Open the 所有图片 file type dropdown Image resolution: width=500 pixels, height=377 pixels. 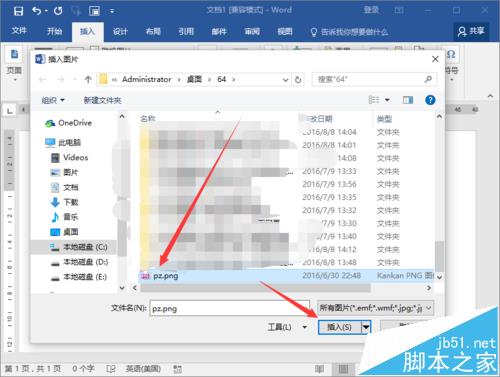click(x=375, y=308)
